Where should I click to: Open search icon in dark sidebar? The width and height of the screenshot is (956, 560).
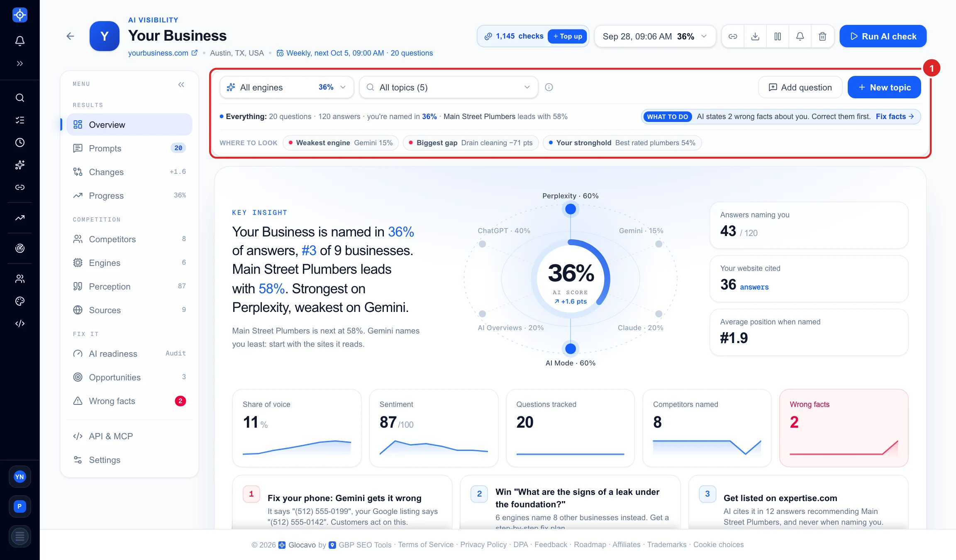[x=20, y=98]
